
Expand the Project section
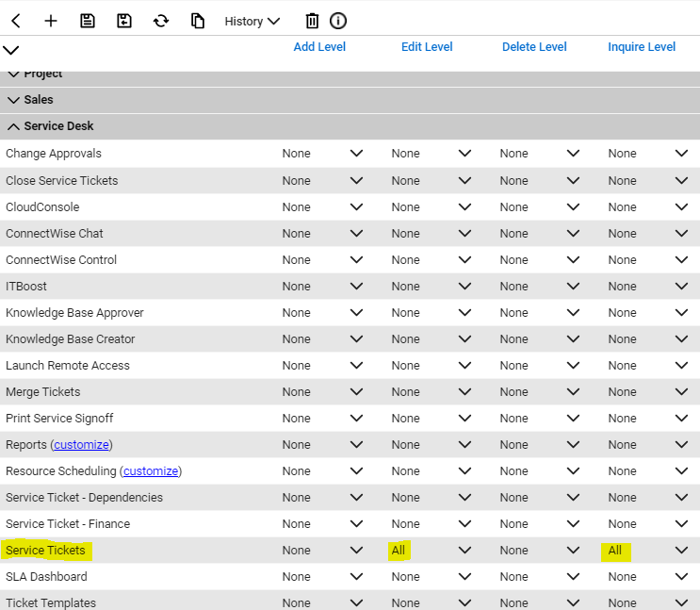(x=14, y=74)
